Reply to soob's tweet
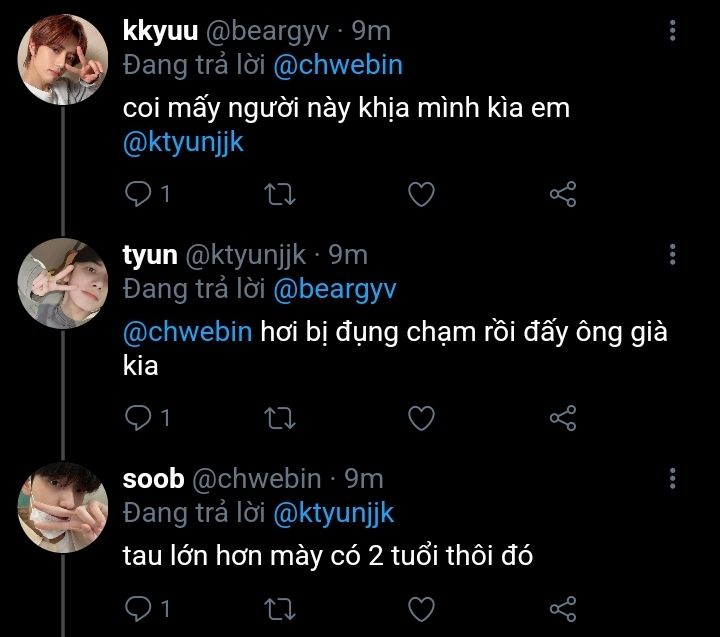Screen dimensions: 720x637 click(137, 607)
